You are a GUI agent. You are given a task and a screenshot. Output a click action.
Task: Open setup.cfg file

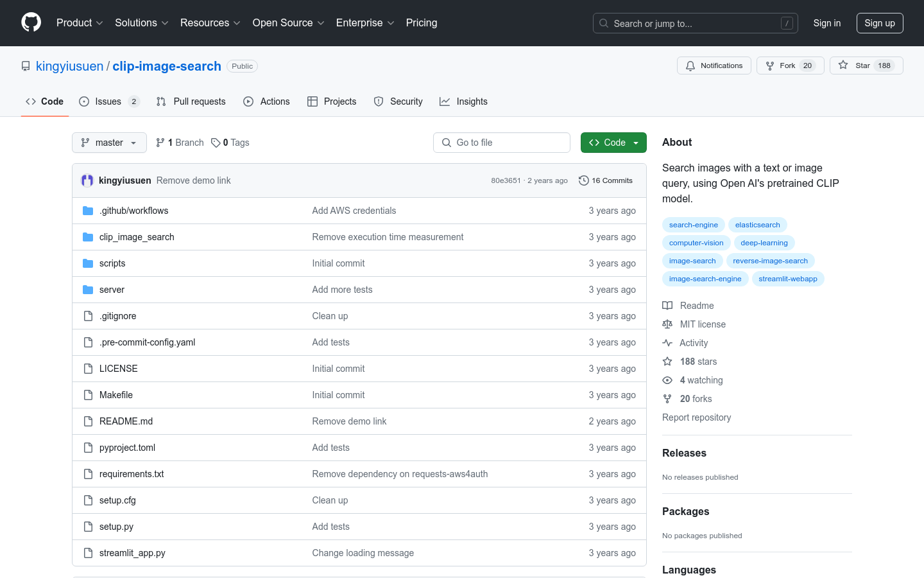pyautogui.click(x=117, y=500)
